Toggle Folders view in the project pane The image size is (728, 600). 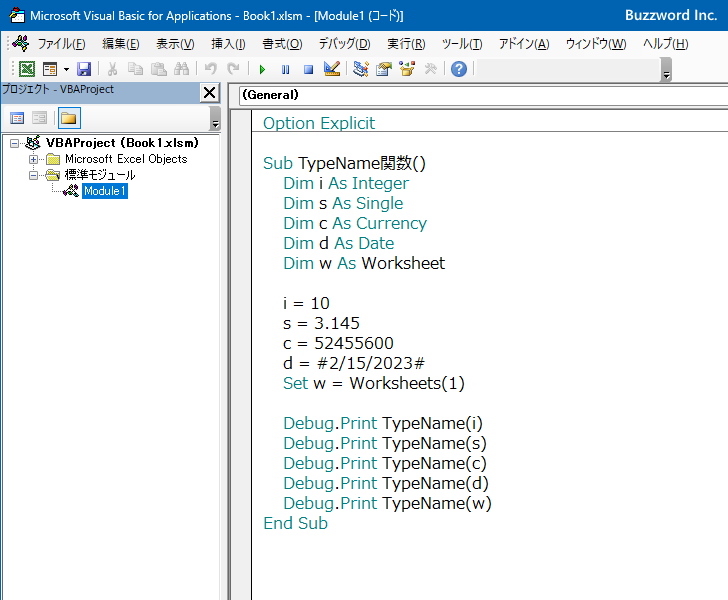point(69,118)
